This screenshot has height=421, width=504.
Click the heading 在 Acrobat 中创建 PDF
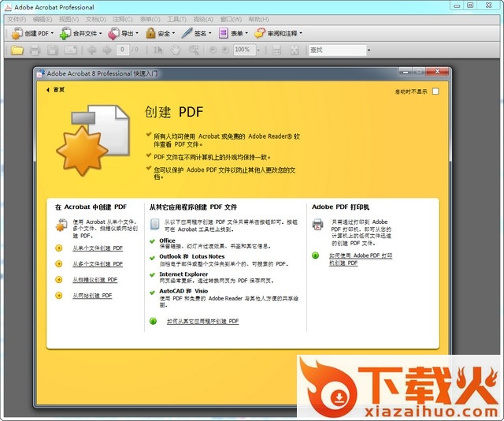(91, 207)
